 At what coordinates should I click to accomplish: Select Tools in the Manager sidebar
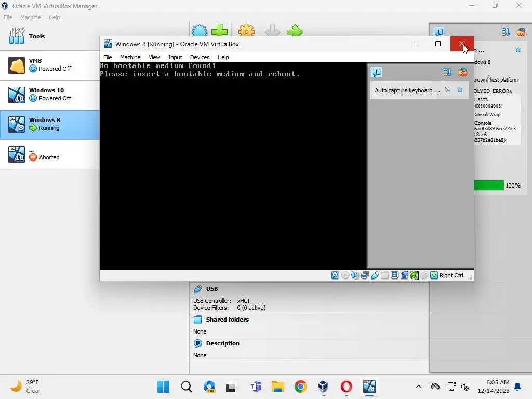pyautogui.click(x=49, y=36)
